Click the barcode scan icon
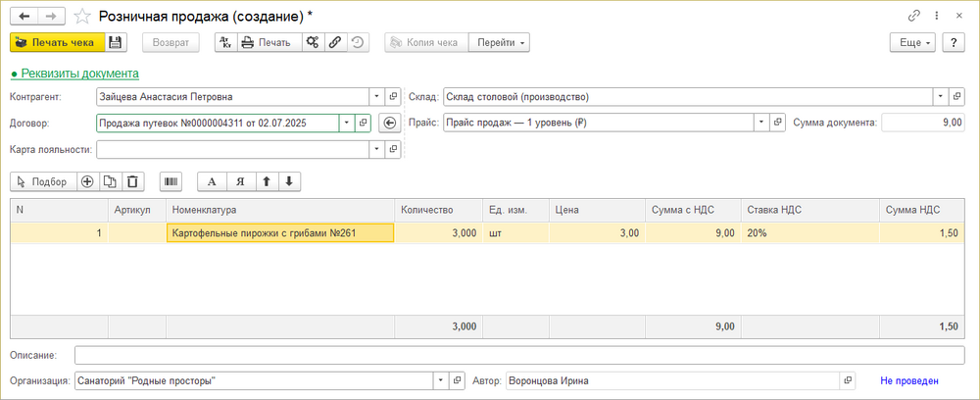This screenshot has width=980, height=400. [x=171, y=181]
